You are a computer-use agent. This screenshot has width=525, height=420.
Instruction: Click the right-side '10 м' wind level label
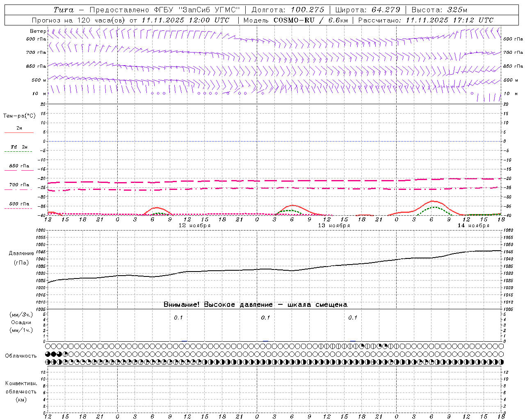tap(511, 94)
